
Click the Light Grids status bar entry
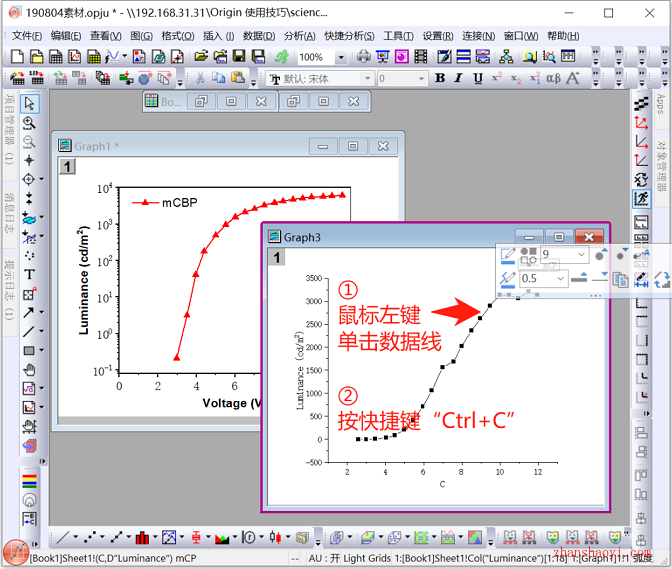point(367,558)
